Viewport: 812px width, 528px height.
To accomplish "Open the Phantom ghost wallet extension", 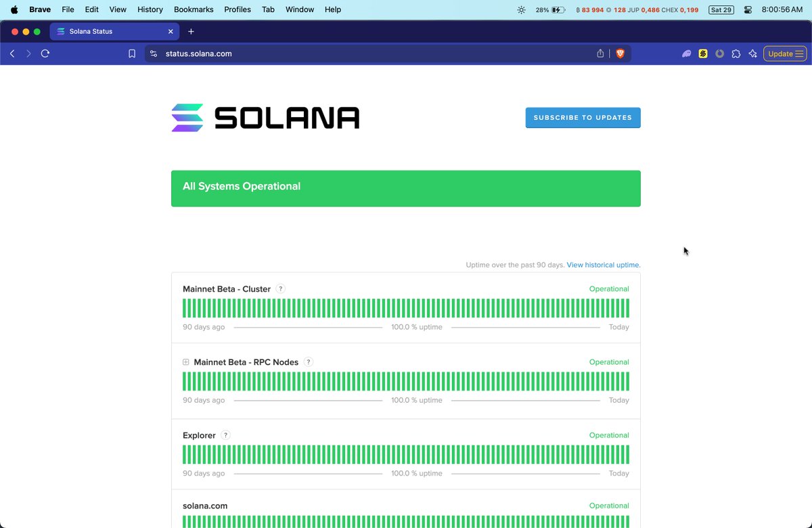I will (687, 53).
